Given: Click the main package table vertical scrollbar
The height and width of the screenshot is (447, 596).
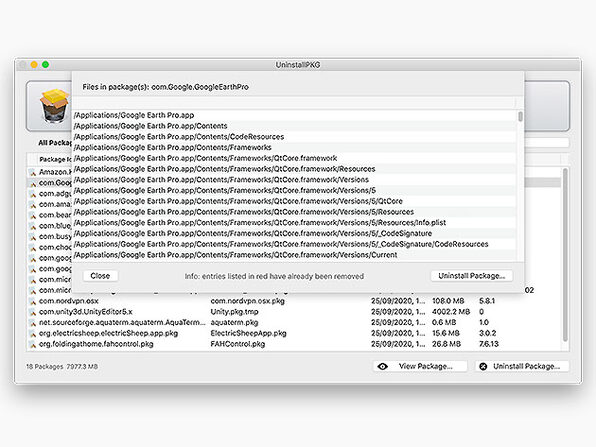Looking at the screenshot, I should click(x=565, y=255).
